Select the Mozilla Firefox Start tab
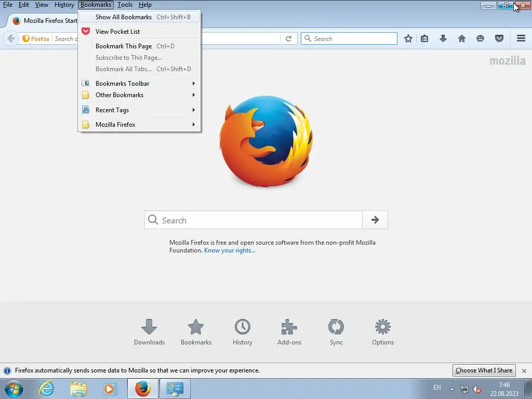 click(44, 21)
